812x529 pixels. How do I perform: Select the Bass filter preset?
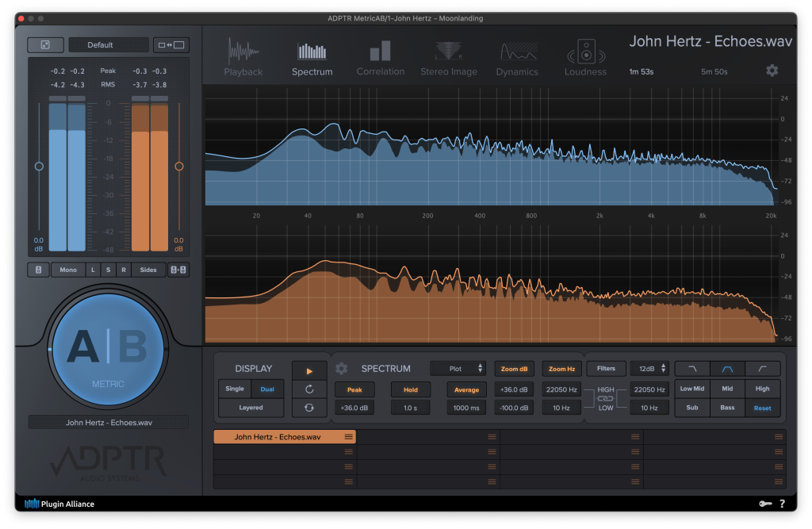[x=727, y=408]
